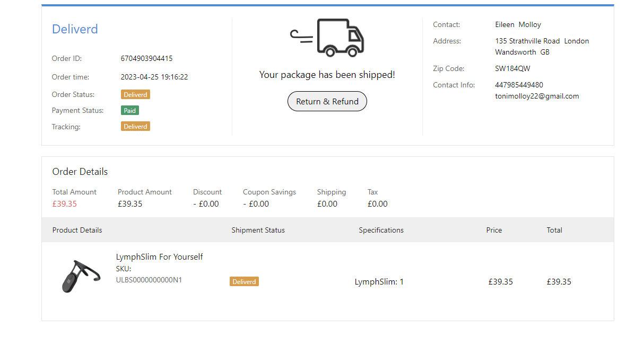Click the Shipment Status column header
This screenshot has height=337, width=644.
258,230
